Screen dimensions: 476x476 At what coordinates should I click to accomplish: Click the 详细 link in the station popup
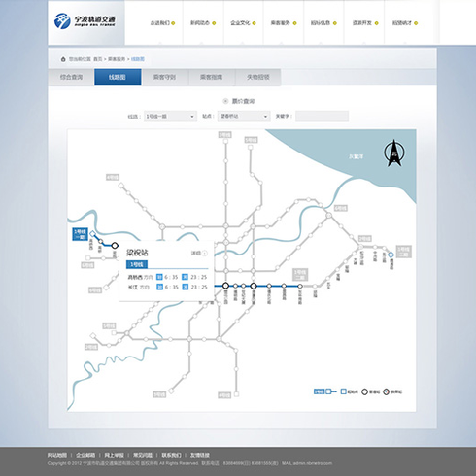point(196,254)
